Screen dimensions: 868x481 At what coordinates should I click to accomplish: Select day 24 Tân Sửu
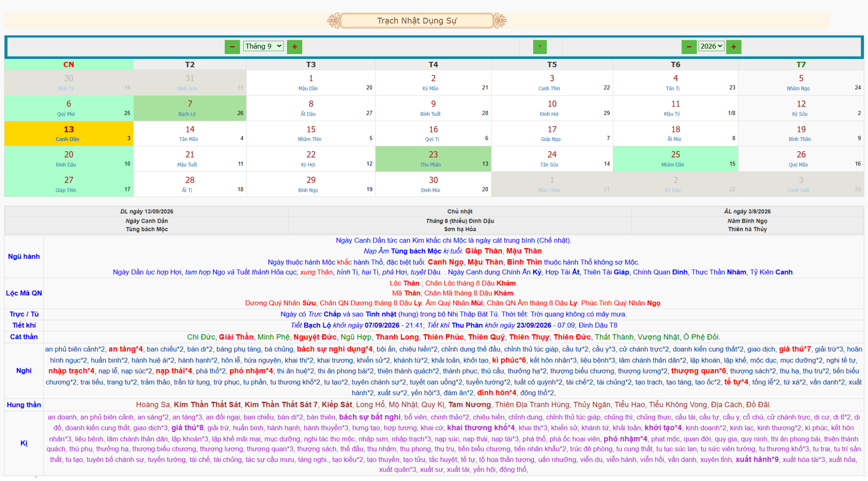[x=552, y=159]
